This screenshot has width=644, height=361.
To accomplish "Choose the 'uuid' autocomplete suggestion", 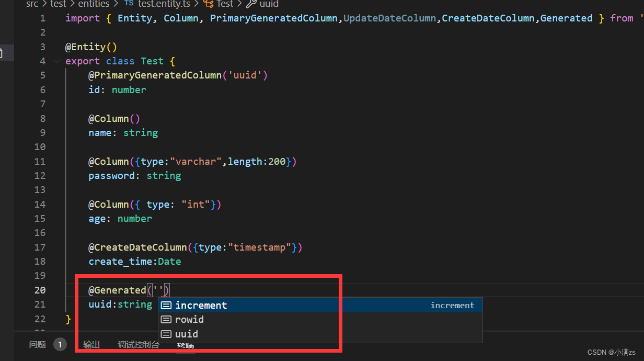I will coord(320,334).
